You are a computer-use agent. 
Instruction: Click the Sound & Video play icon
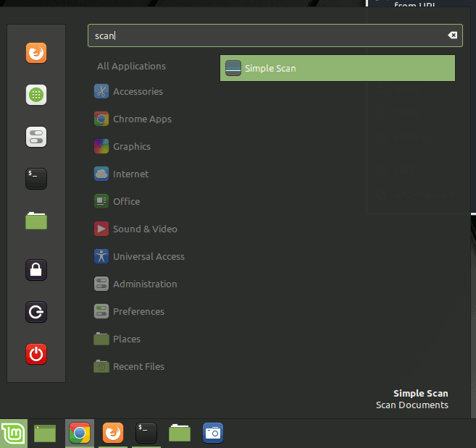click(101, 229)
